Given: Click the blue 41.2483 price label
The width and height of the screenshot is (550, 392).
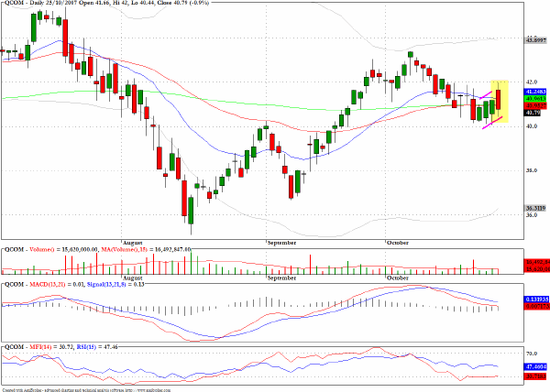Looking at the screenshot, I should 535,92.
